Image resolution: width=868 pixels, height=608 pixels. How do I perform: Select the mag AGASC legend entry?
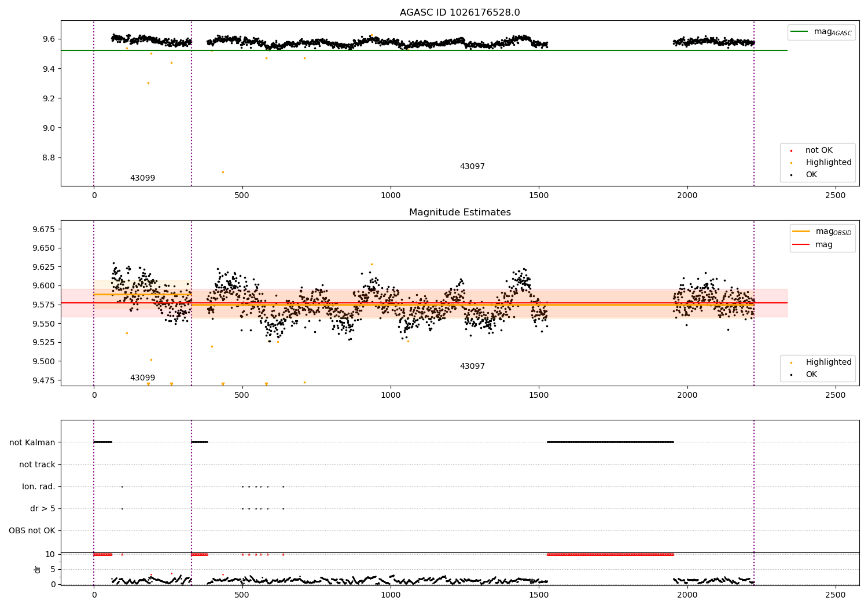(x=821, y=32)
